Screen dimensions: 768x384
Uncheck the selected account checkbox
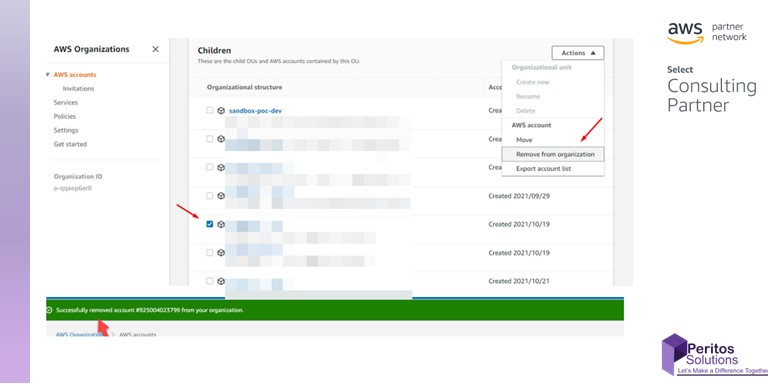coord(210,224)
